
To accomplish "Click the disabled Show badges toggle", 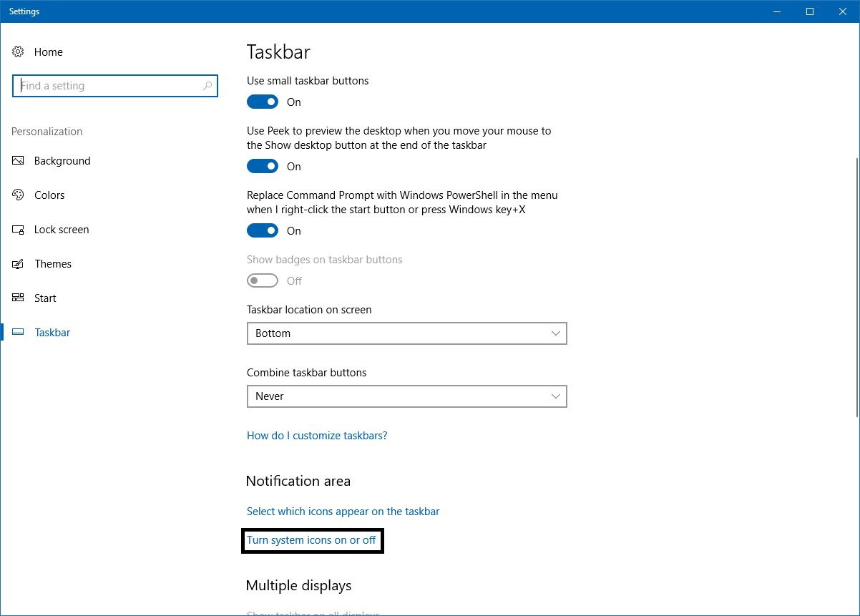I will click(x=262, y=280).
